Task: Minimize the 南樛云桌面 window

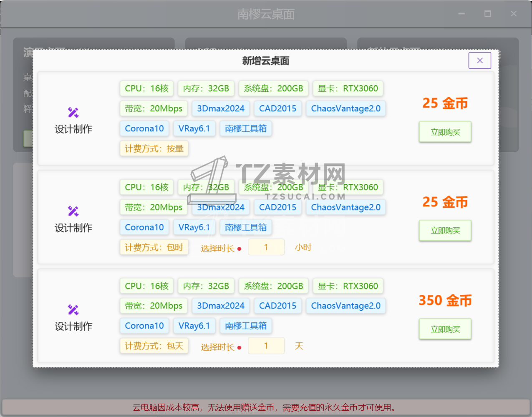Action: click(461, 14)
